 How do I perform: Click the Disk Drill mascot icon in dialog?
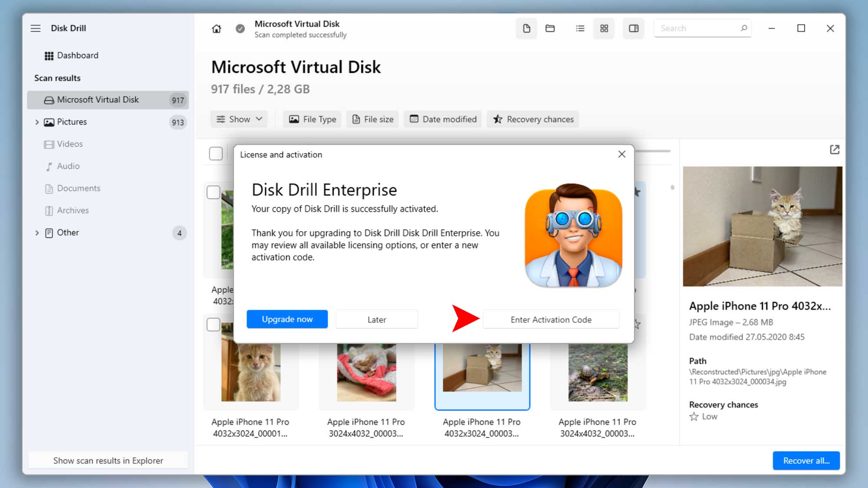573,235
